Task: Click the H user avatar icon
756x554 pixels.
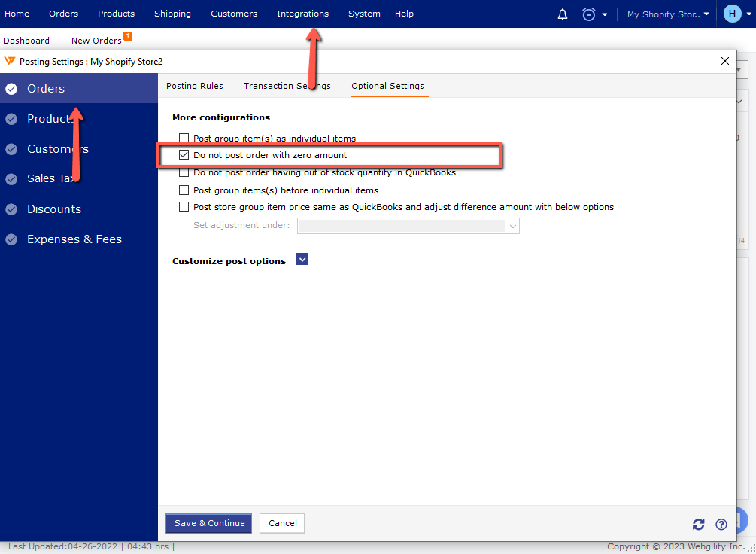Action: 732,14
